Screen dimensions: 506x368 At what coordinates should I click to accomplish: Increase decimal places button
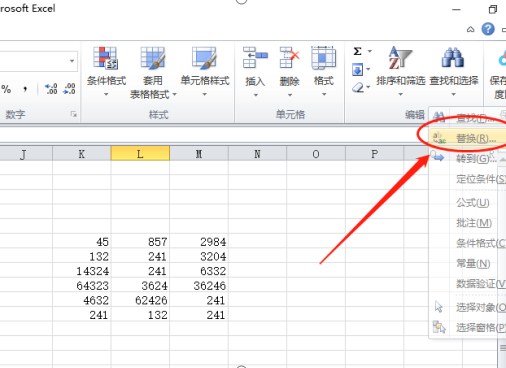point(51,89)
